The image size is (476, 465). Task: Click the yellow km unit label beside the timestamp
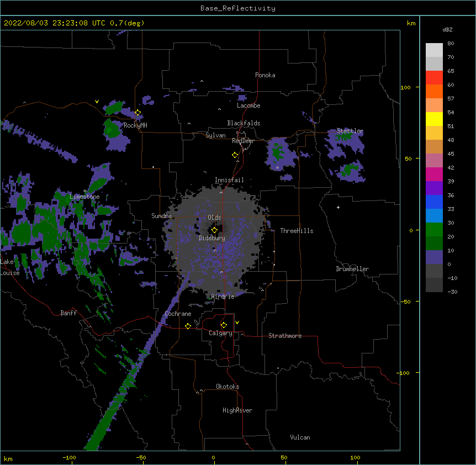pyautogui.click(x=411, y=23)
